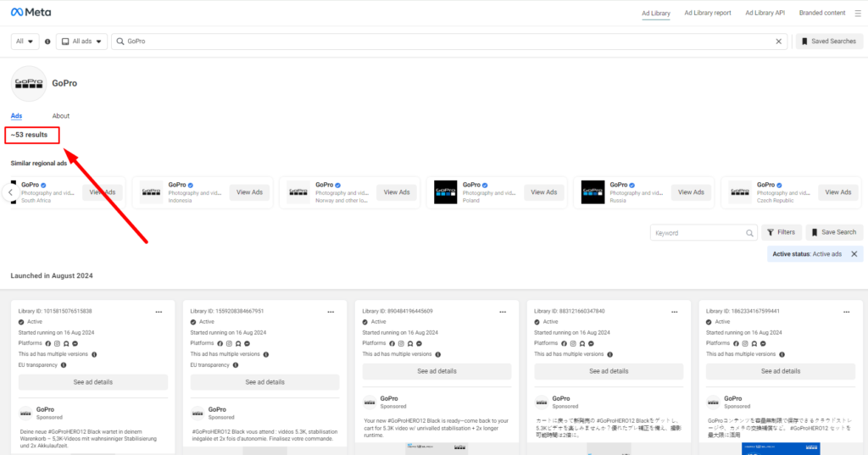Click EU transparency info icon on second ad

point(236,365)
